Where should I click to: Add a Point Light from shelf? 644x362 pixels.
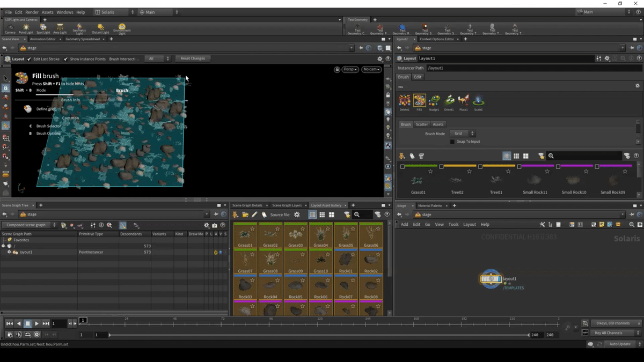[x=26, y=27]
